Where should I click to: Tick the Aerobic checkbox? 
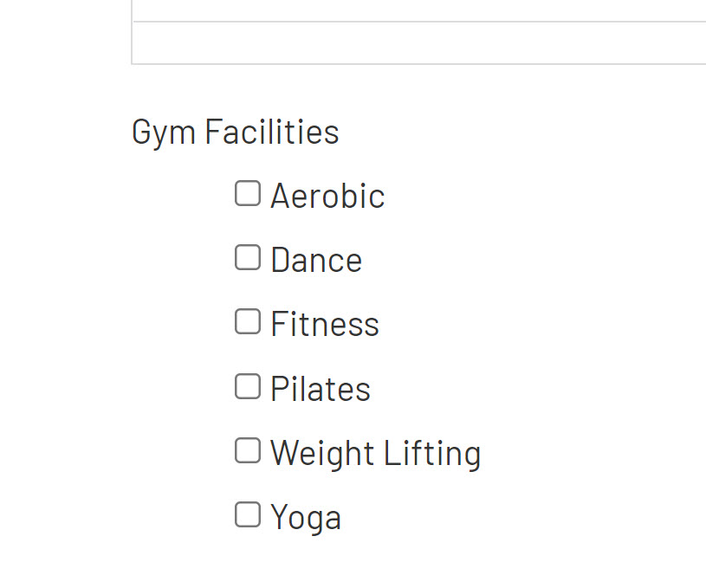click(x=248, y=193)
